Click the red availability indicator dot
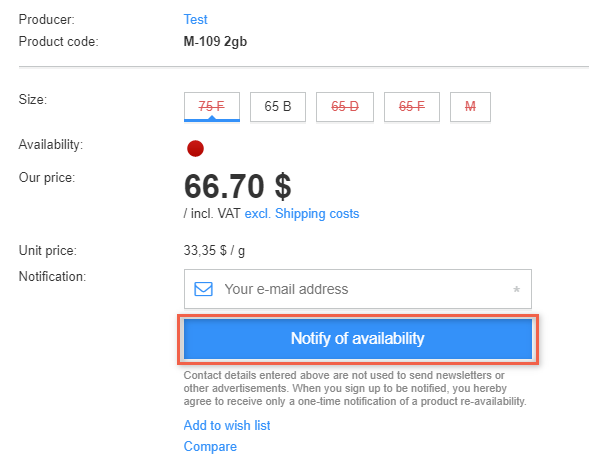This screenshot has height=471, width=603. click(196, 149)
